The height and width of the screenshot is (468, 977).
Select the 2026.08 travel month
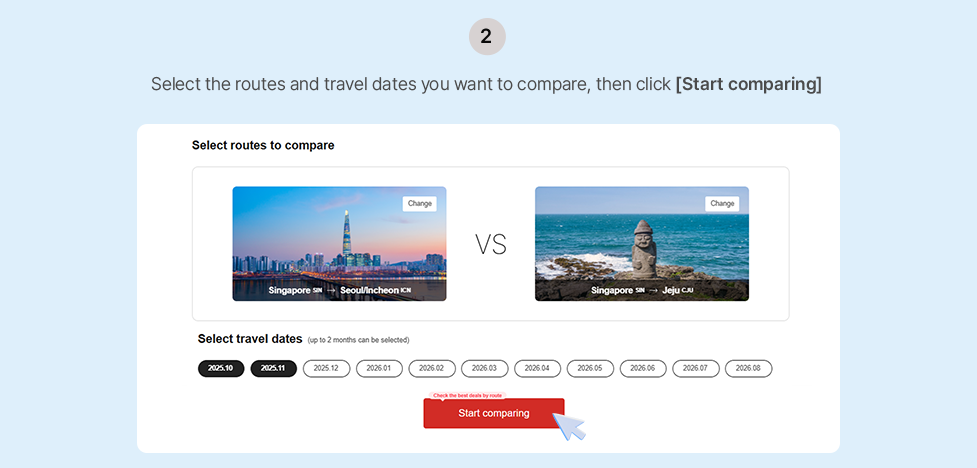click(x=748, y=368)
